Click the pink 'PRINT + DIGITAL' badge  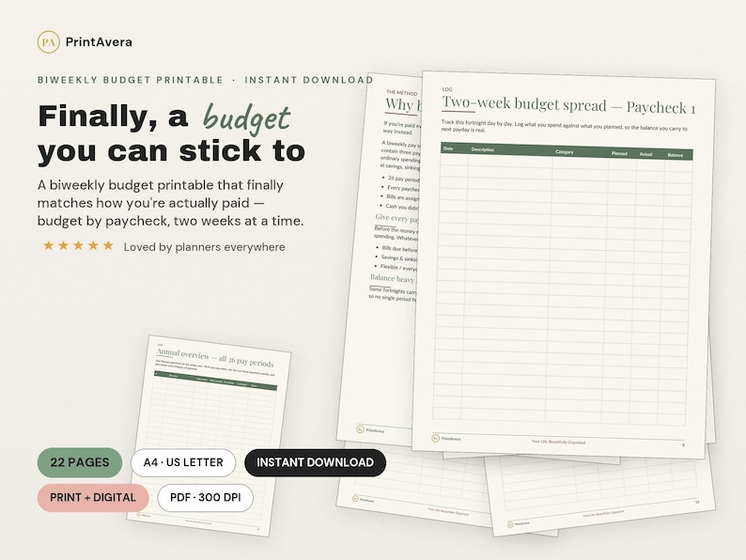tap(93, 498)
